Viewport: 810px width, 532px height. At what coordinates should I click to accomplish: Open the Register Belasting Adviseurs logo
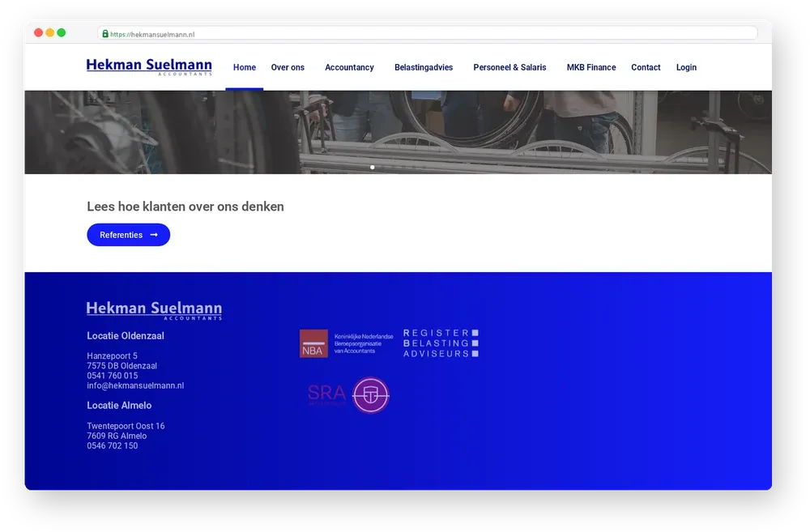(x=441, y=343)
